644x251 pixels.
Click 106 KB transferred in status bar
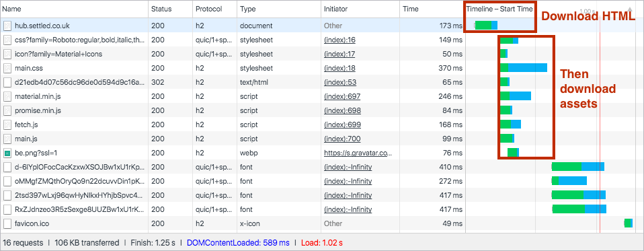pos(87,243)
